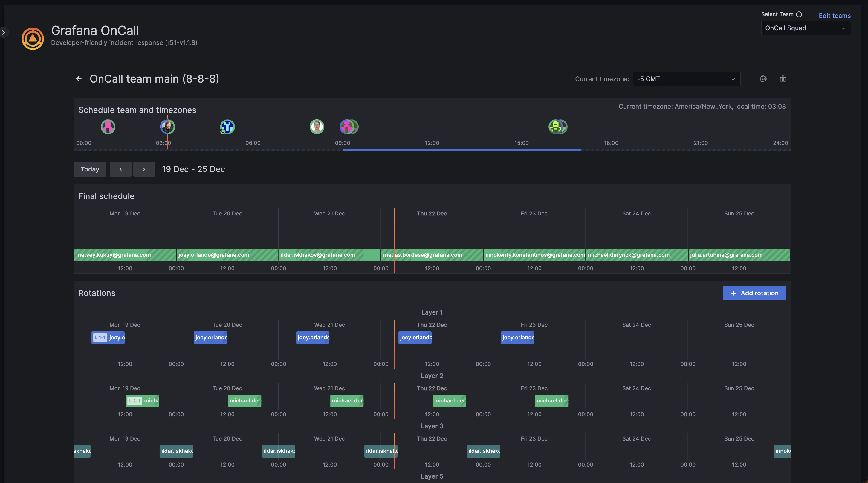This screenshot has height=483, width=868.
Task: Click the Add rotation button
Action: (754, 293)
